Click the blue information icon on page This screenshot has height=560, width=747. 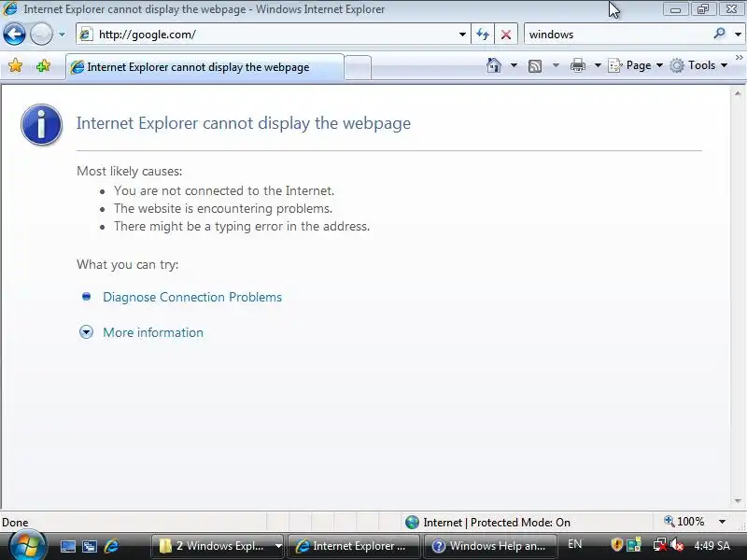click(41, 124)
